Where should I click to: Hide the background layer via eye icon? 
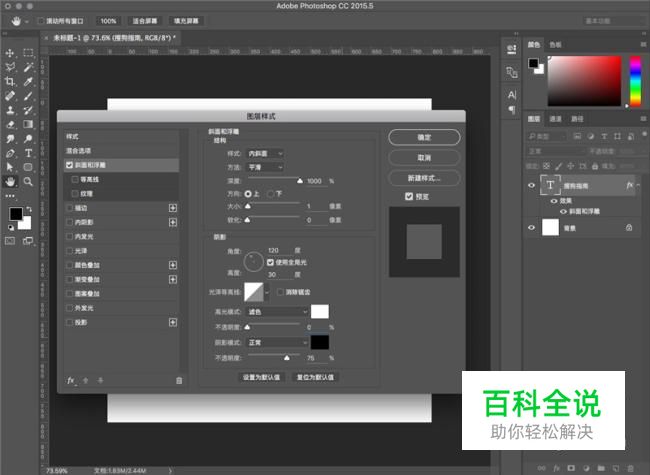pyautogui.click(x=531, y=228)
